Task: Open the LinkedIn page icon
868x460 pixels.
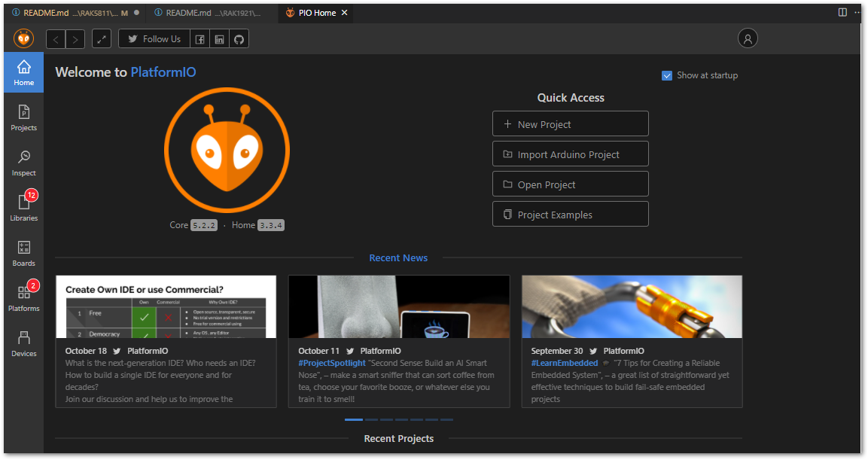Action: click(219, 39)
